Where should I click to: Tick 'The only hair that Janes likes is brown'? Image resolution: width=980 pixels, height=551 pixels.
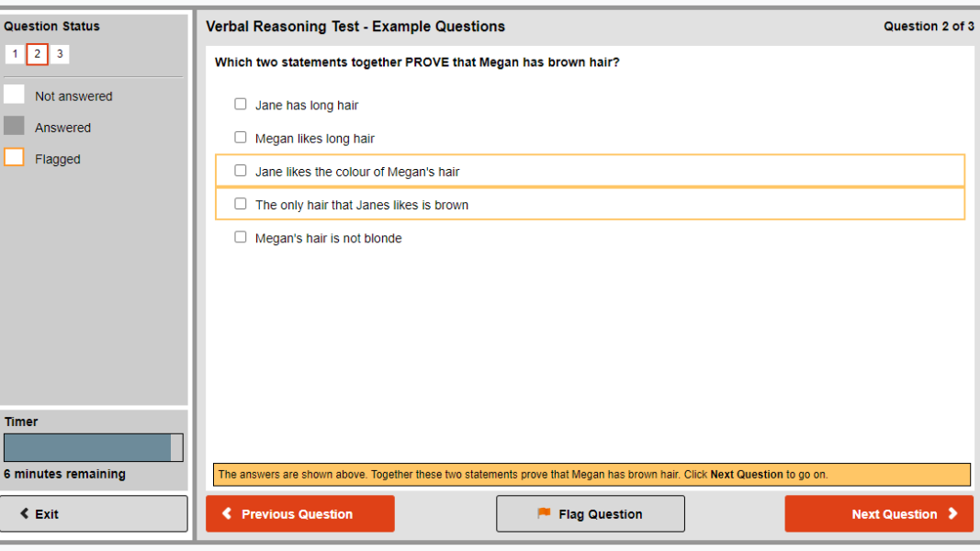click(x=241, y=203)
